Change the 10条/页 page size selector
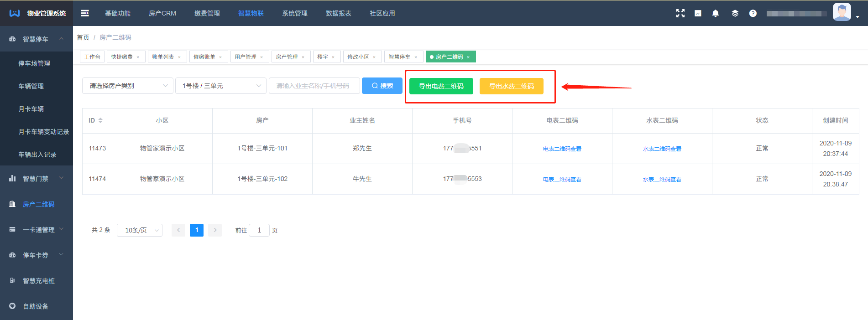868x320 pixels. (x=139, y=230)
